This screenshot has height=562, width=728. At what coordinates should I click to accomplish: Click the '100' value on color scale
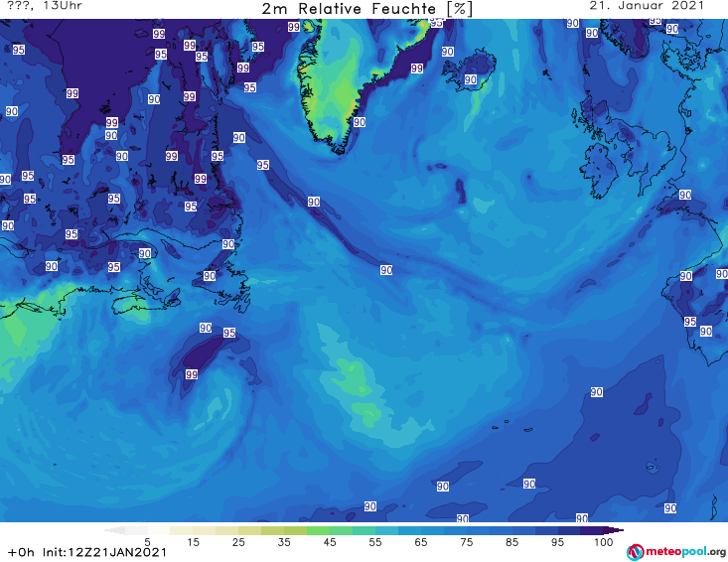603,542
